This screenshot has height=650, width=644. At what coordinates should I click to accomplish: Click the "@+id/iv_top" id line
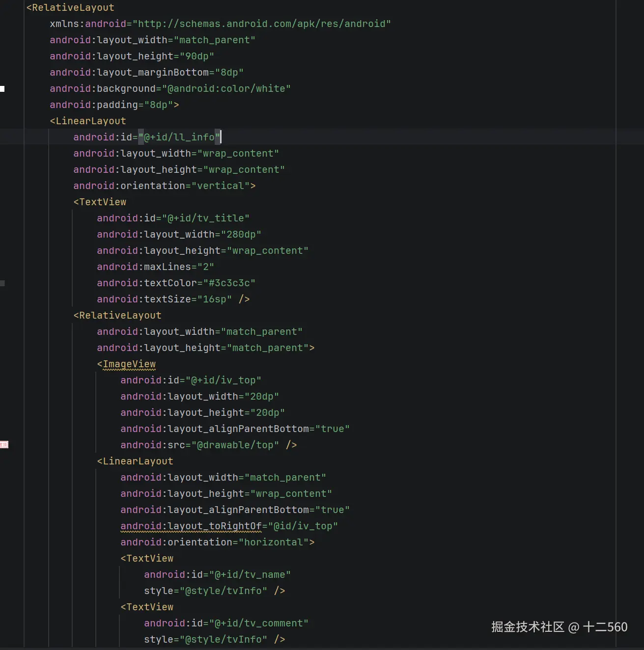[191, 380]
